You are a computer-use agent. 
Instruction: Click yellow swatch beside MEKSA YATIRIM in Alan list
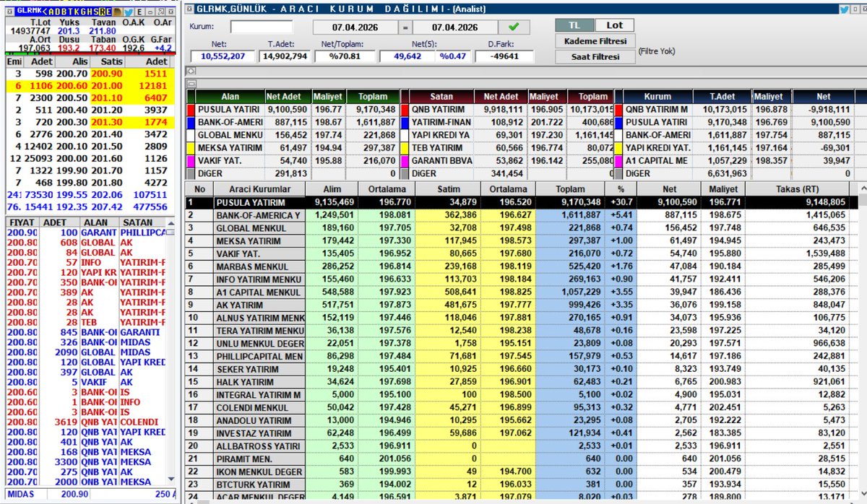coord(191,147)
